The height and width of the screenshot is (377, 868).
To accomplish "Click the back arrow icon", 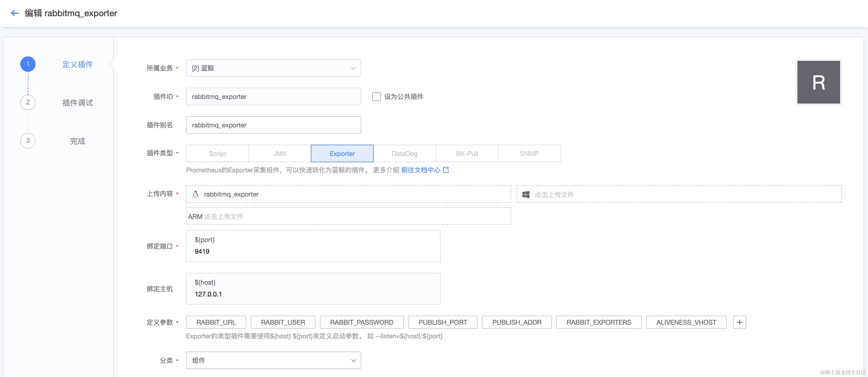I will point(14,13).
